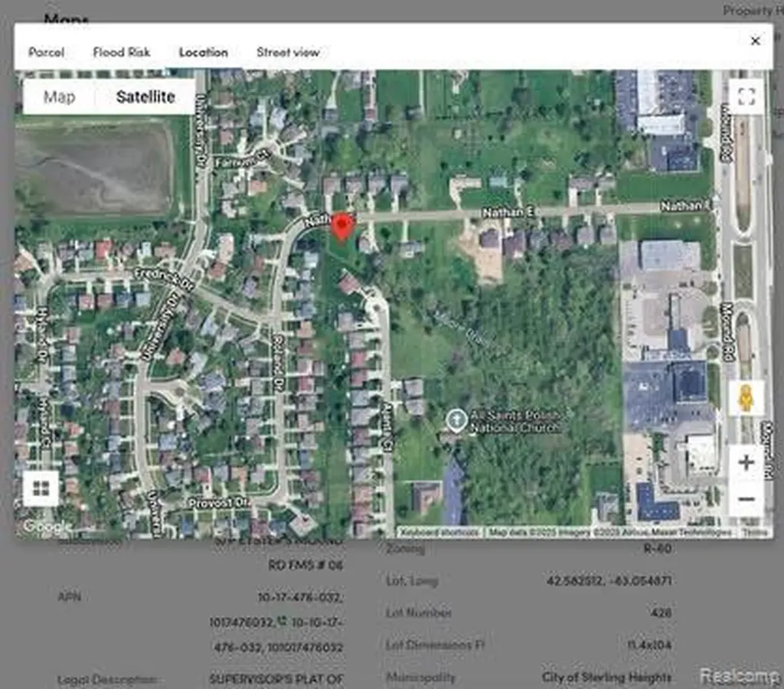Select lot dimensions 11.4x104 value

649,645
